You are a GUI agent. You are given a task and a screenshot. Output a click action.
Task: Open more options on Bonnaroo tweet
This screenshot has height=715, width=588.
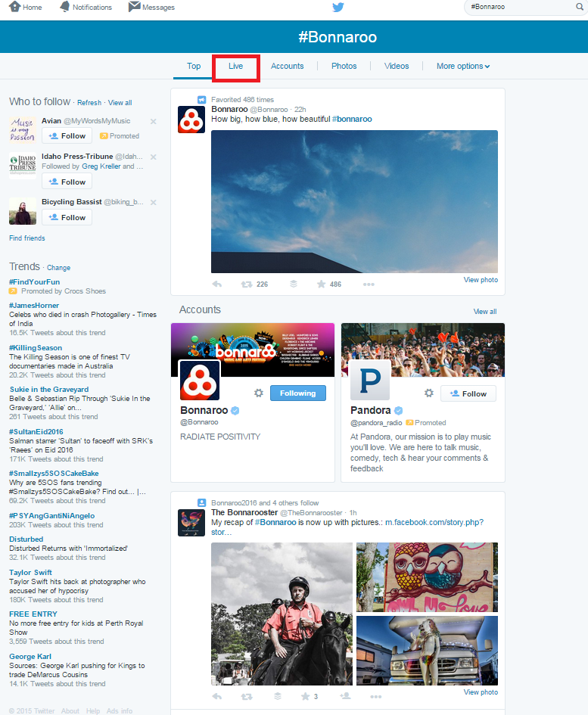pyautogui.click(x=369, y=284)
